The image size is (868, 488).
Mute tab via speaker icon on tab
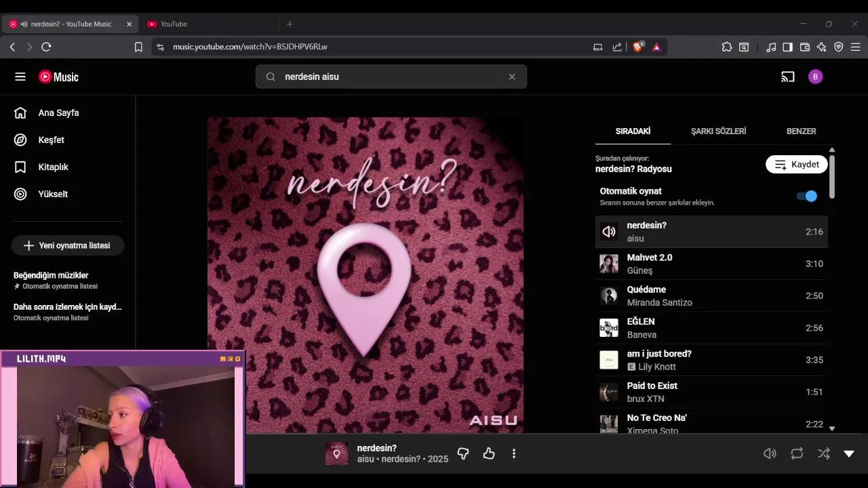pos(24,24)
